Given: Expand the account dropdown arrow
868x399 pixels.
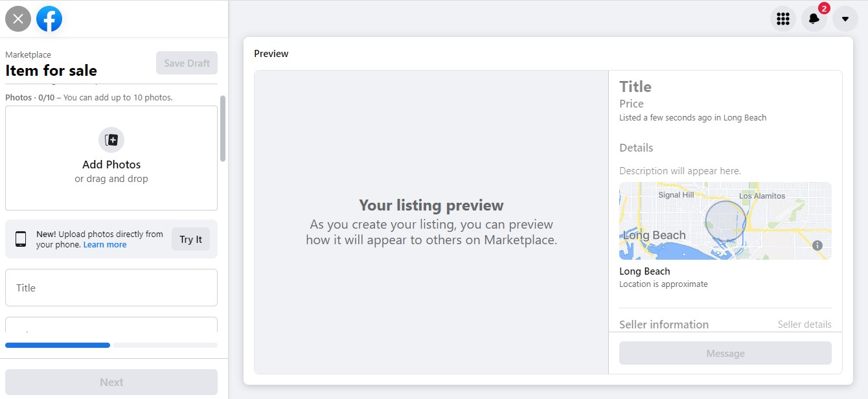Looking at the screenshot, I should point(845,19).
